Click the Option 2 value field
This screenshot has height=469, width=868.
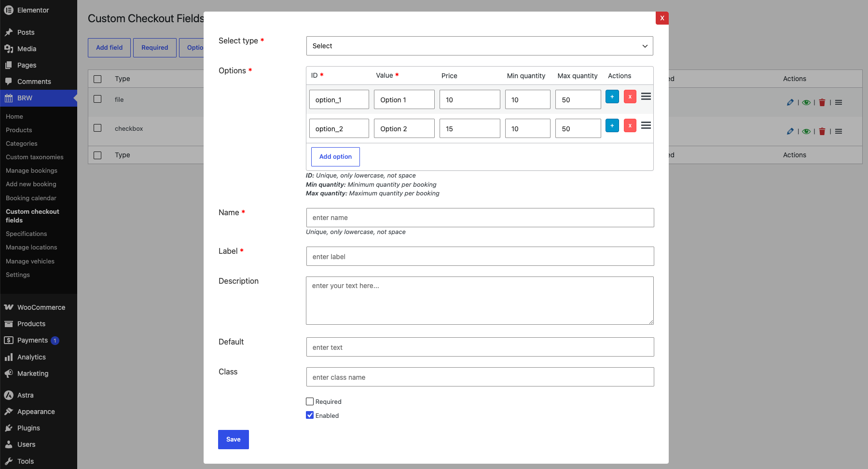(404, 128)
